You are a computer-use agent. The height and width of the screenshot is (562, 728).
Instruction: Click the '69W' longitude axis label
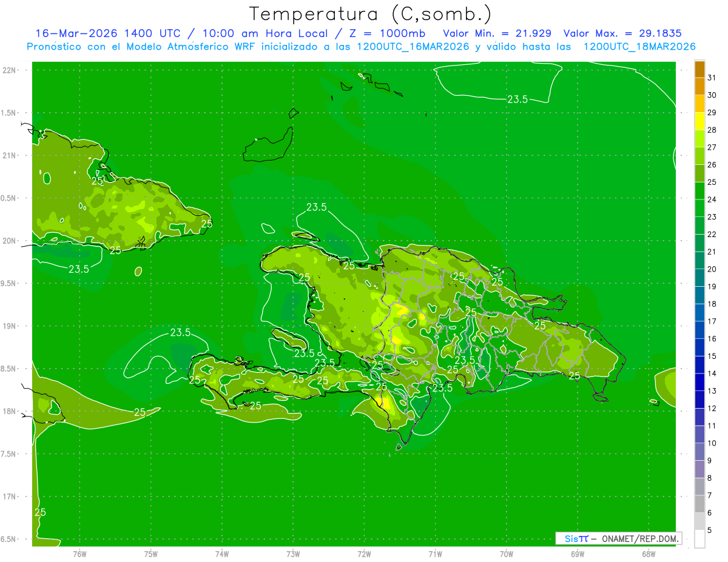pos(578,554)
